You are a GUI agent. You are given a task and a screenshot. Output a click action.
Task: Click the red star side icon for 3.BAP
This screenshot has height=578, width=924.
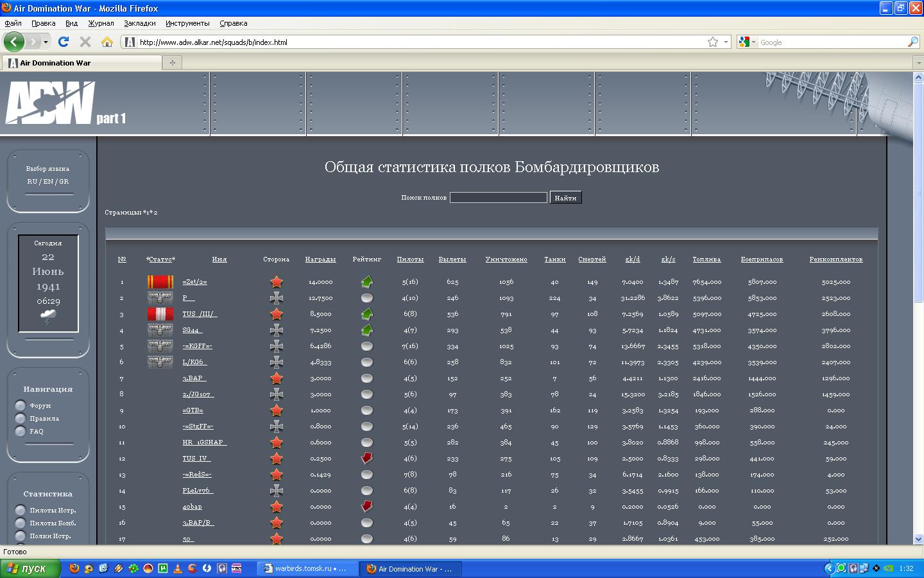[x=277, y=378]
